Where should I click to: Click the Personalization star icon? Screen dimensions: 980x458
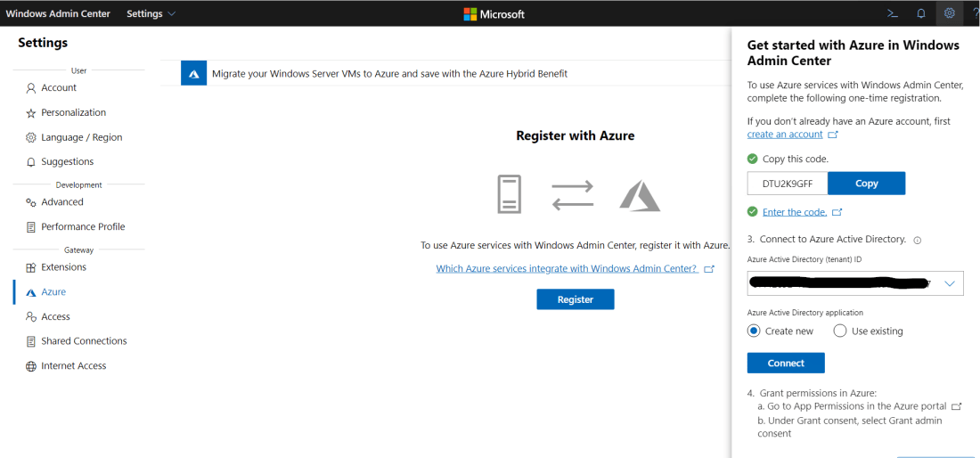point(31,113)
